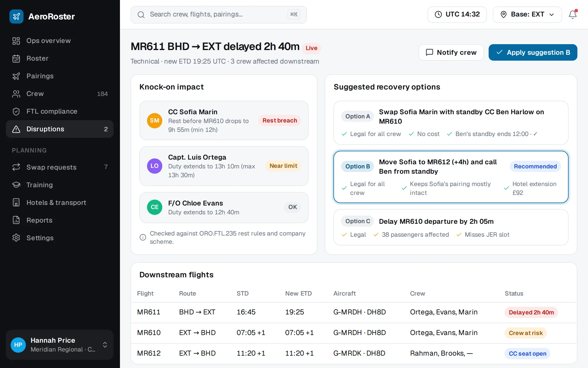Viewport: 588px width, 368px height.
Task: Click the Disruptions warning triangle icon
Action: pos(16,129)
